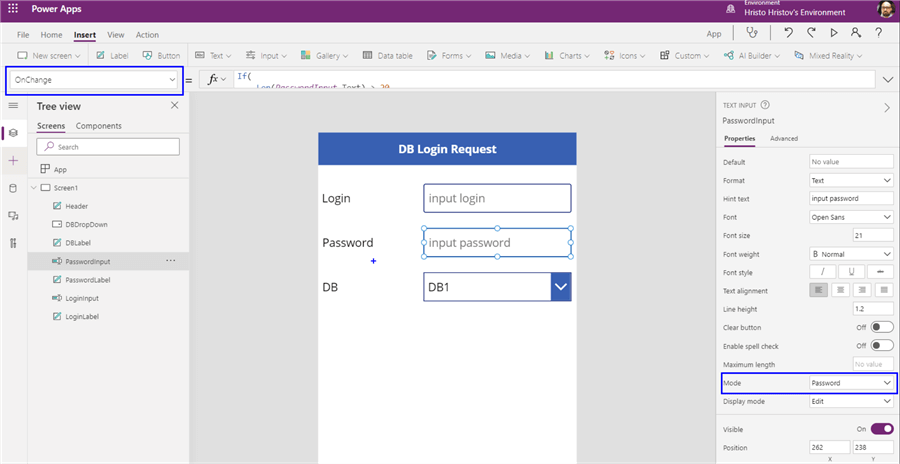Close the Tree view panel
The image size is (900, 464).
tap(175, 106)
